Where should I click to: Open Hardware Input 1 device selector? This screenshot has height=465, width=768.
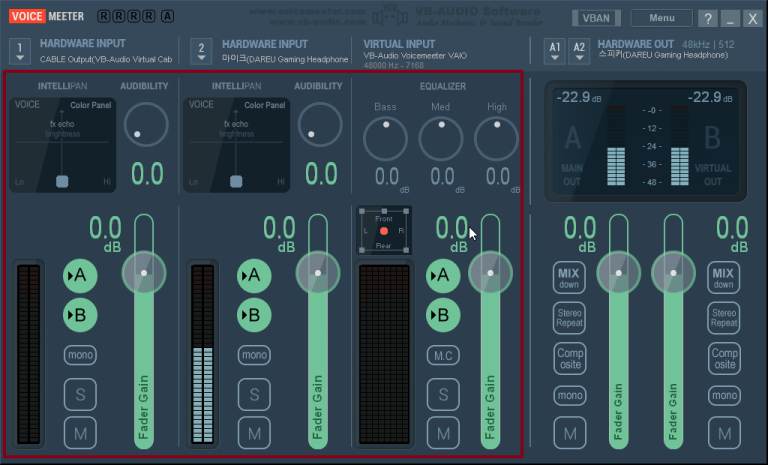point(20,51)
